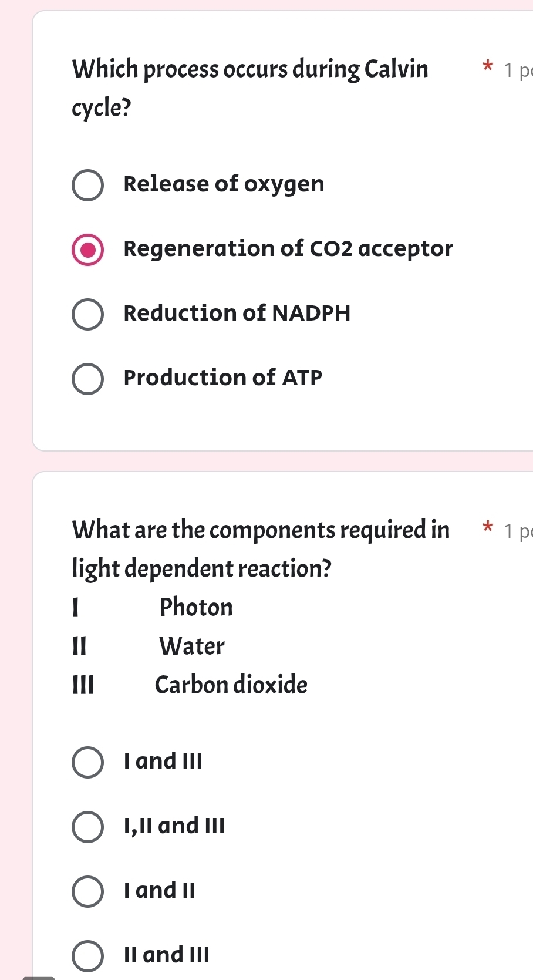
Task: Select "Production of ATP" answer
Action: [87, 379]
